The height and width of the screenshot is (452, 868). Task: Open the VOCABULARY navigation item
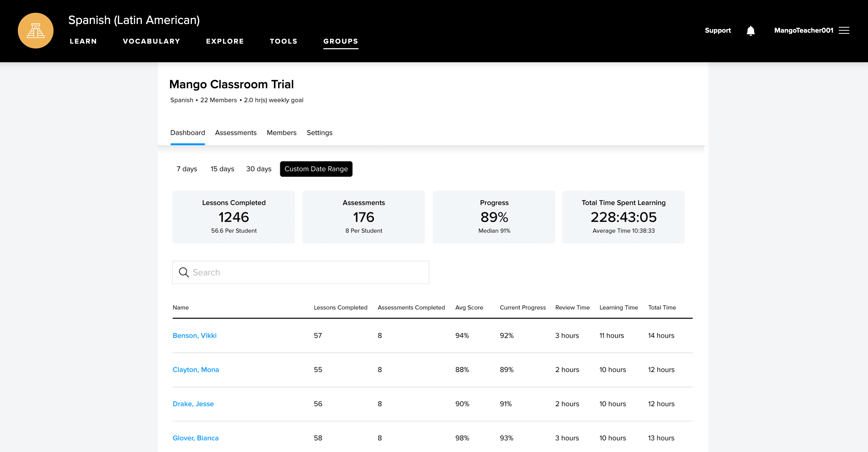tap(151, 41)
